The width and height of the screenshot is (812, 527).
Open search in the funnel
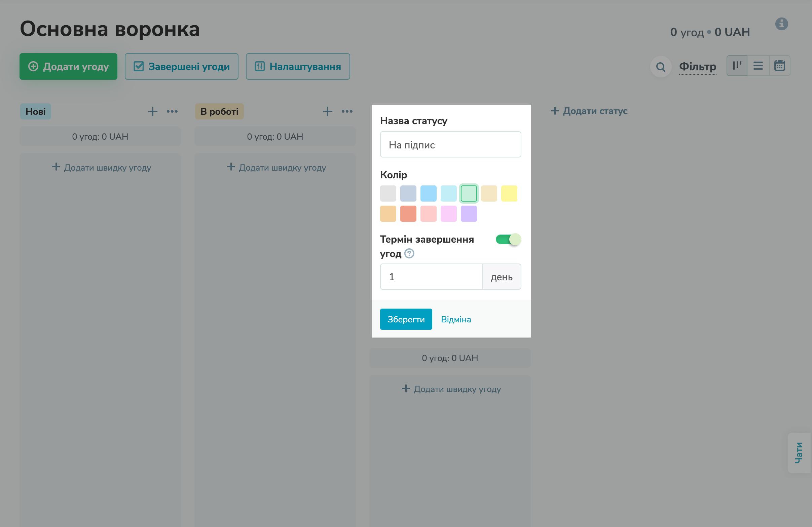click(x=661, y=67)
